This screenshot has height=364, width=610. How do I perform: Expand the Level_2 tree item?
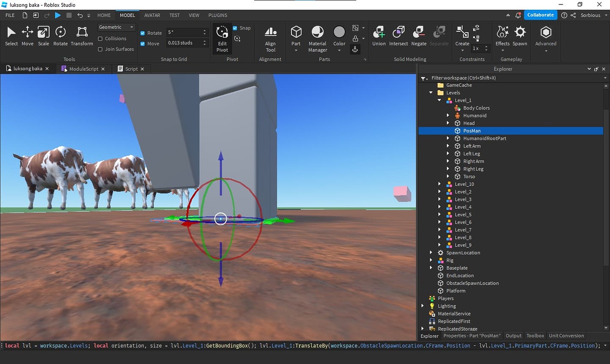point(439,192)
